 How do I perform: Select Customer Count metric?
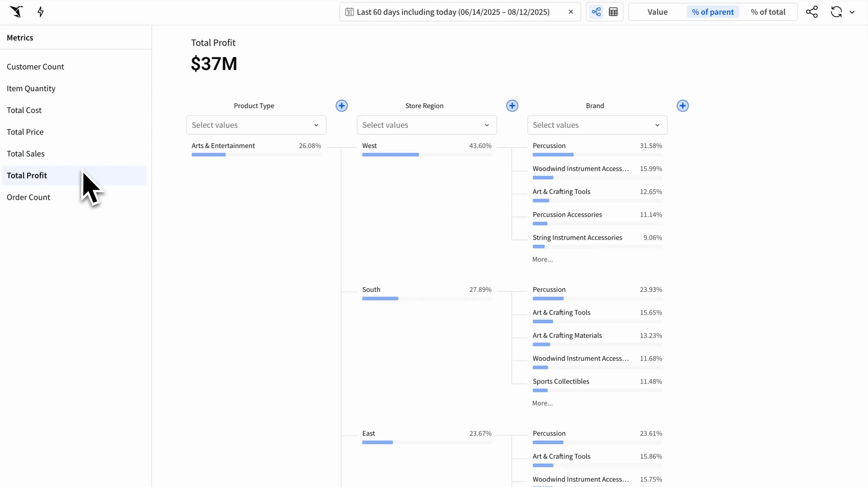tap(35, 67)
